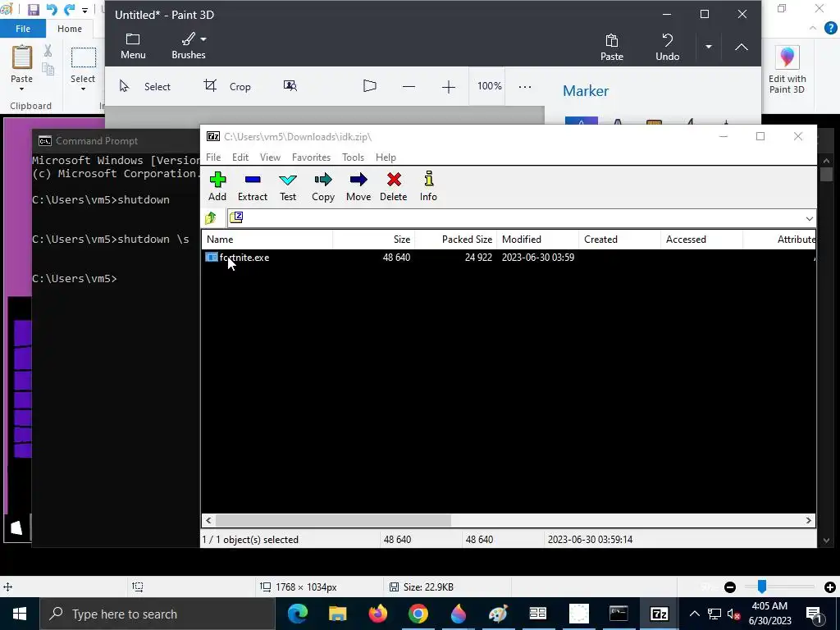Sort by Packed Size column header
The width and height of the screenshot is (840, 630).
tap(456, 240)
